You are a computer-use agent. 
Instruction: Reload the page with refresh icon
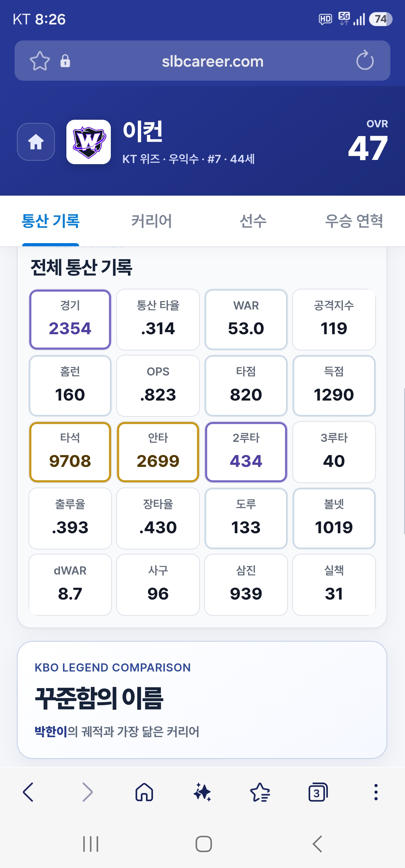pos(365,60)
